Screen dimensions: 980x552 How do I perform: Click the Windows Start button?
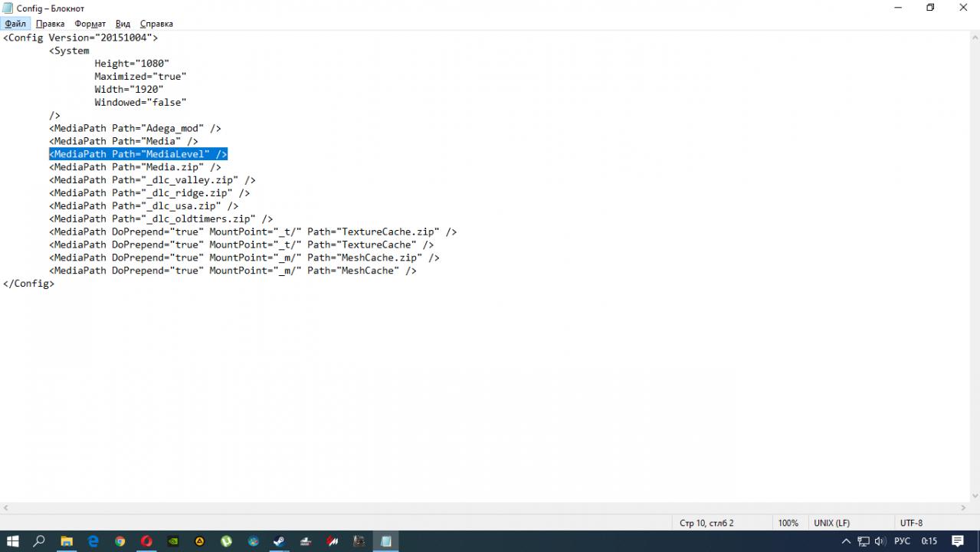[x=13, y=541]
